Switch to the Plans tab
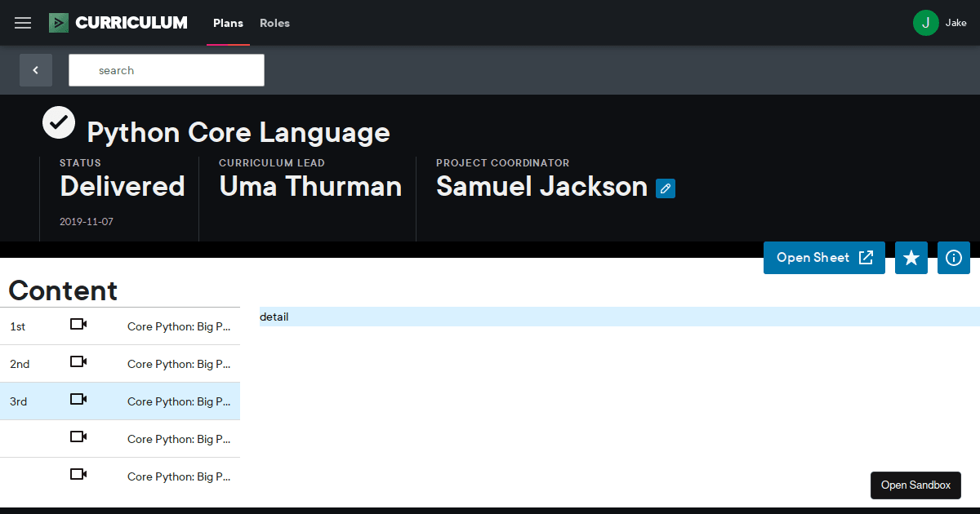 228,23
